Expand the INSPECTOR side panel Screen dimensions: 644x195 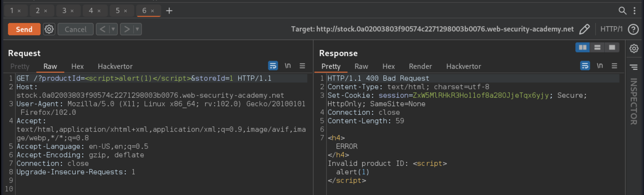point(633,101)
